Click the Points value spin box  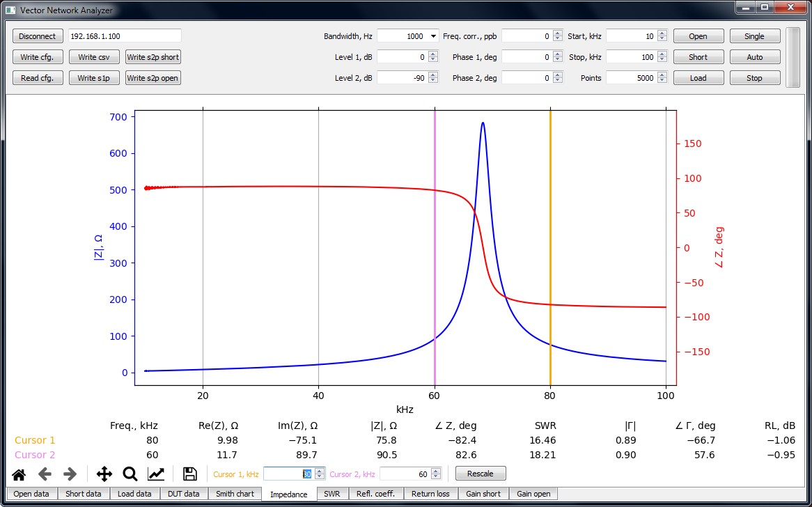[631, 78]
